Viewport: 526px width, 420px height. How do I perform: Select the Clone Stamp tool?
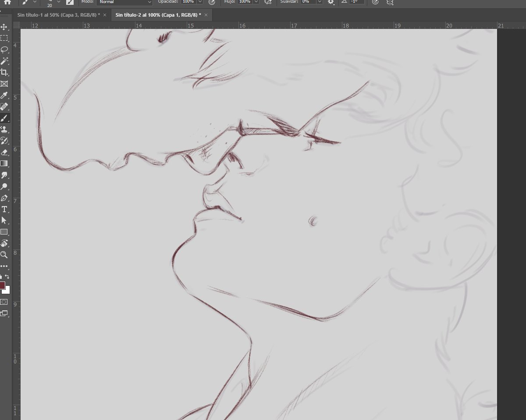point(4,129)
